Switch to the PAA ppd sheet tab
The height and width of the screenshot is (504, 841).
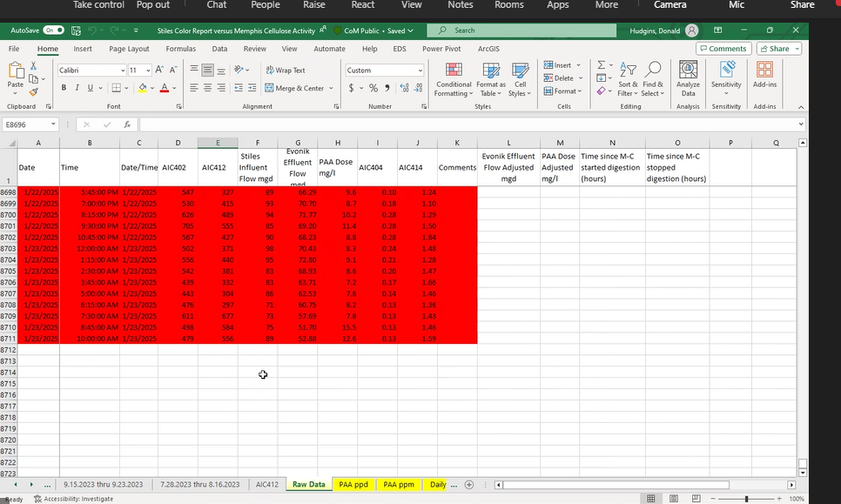coord(353,484)
